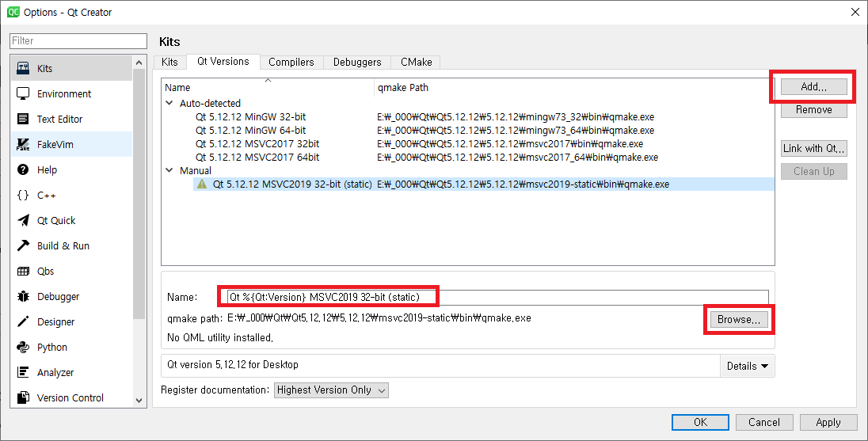
Task: Open Environment settings via monitor icon
Action: [x=23, y=93]
